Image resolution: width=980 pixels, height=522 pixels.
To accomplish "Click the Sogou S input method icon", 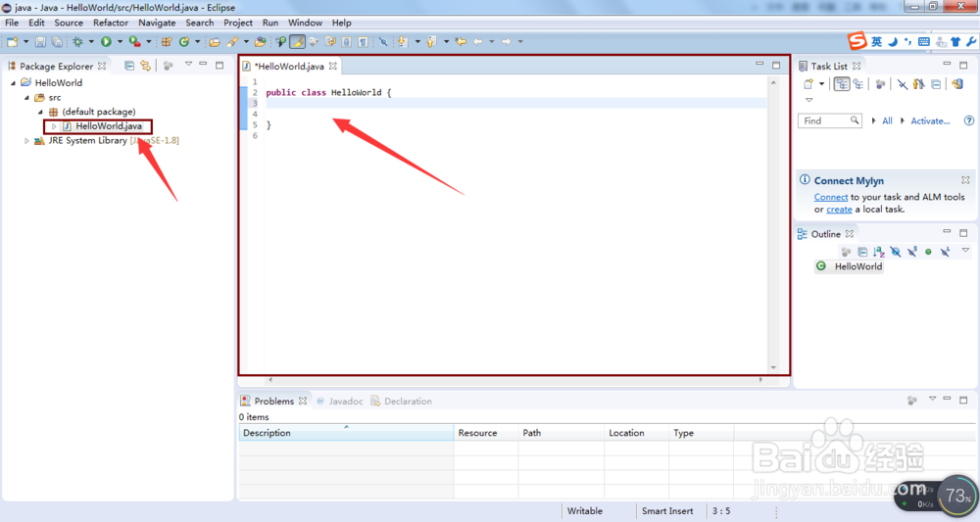I will pos(857,41).
